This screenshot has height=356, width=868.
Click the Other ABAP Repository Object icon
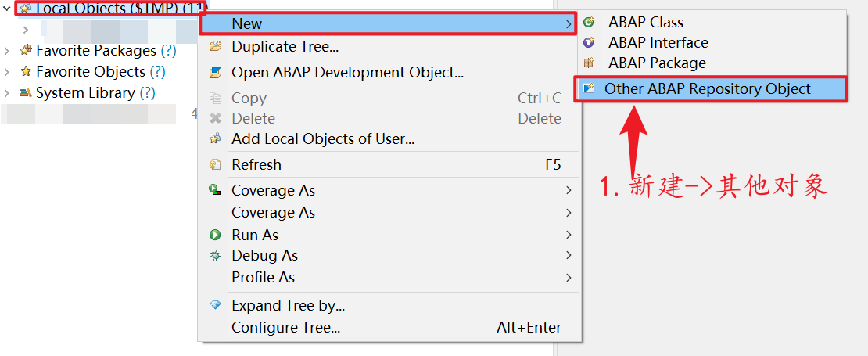pos(589,88)
